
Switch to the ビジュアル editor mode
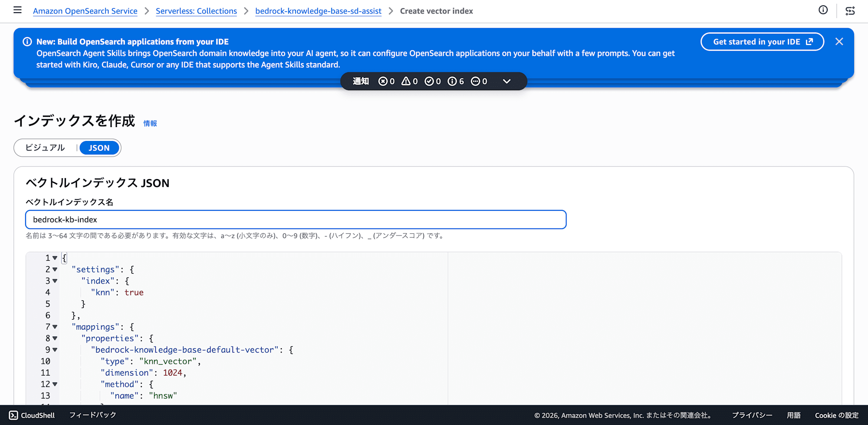[x=45, y=148]
